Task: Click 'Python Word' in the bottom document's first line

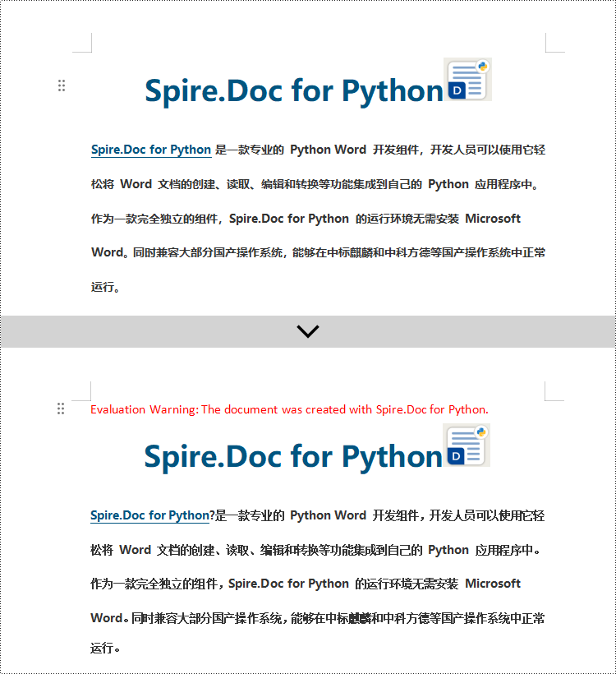Action: pyautogui.click(x=329, y=515)
